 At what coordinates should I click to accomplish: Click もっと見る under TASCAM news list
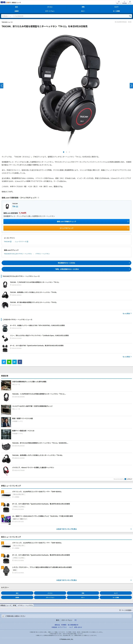(x=127, y=313)
